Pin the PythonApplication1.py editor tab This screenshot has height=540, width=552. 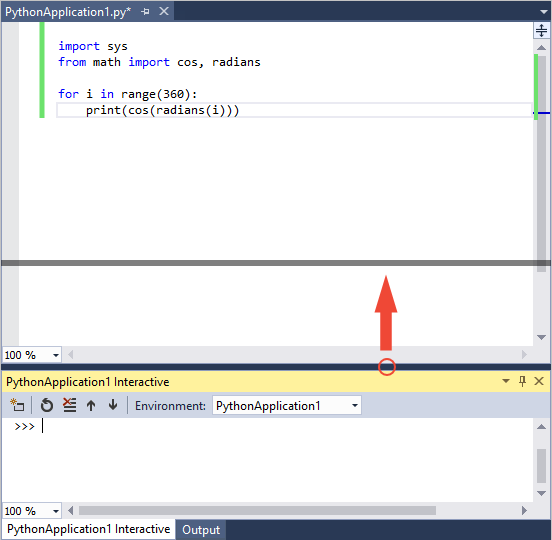145,12
